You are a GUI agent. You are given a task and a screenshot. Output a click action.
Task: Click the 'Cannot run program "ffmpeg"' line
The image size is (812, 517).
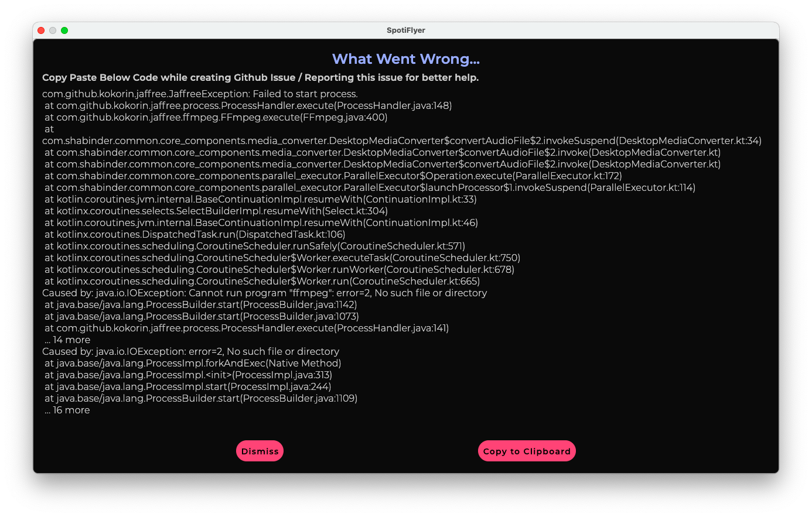click(x=264, y=293)
